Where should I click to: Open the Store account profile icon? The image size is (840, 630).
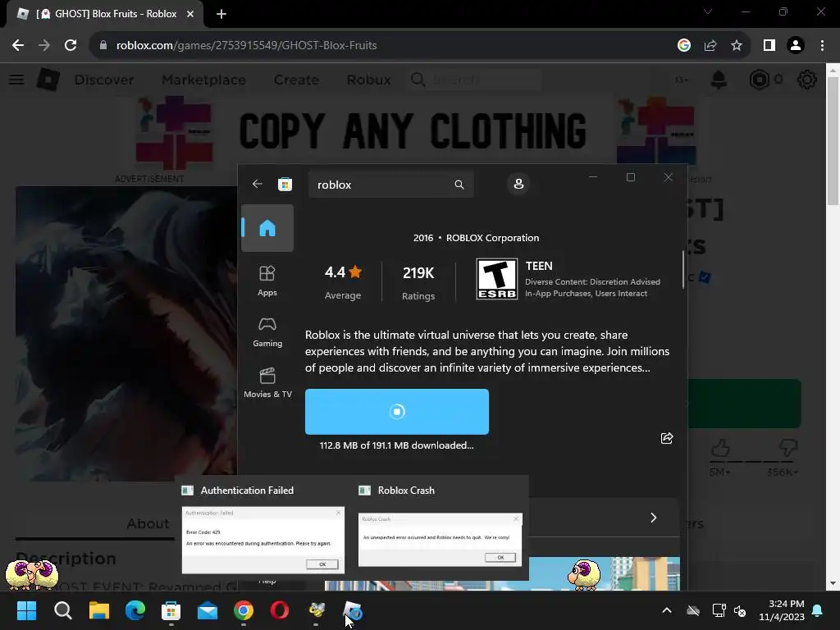pos(518,184)
